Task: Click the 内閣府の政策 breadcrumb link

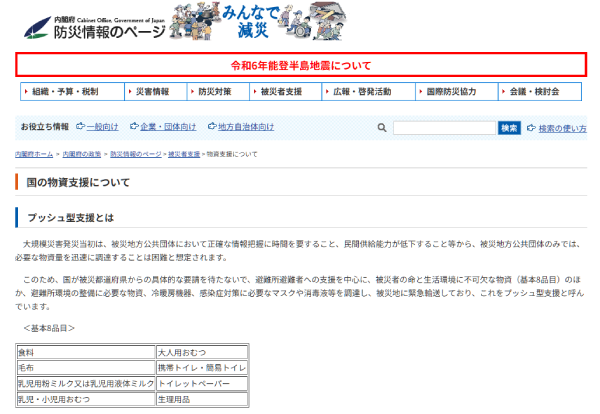Action: pyautogui.click(x=82, y=155)
